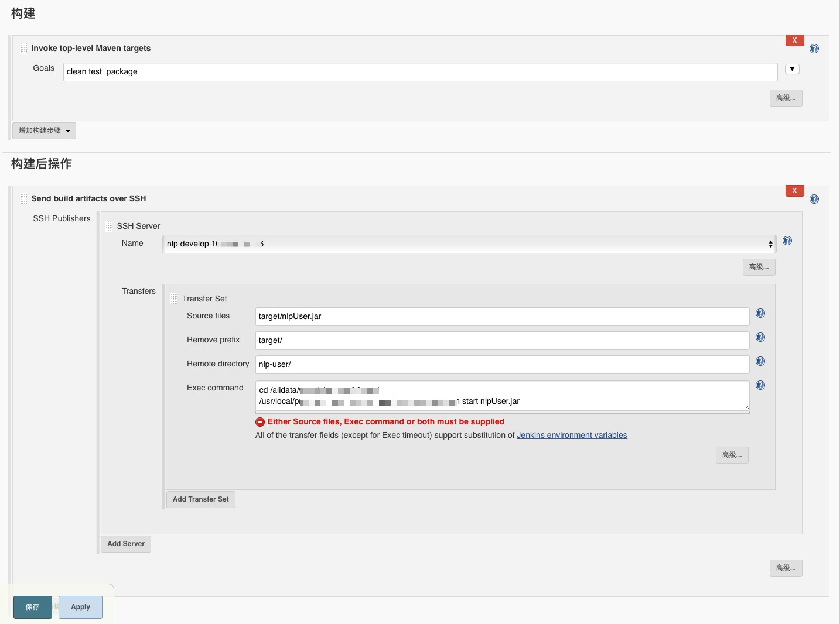Open help for Source files field

[x=760, y=313]
